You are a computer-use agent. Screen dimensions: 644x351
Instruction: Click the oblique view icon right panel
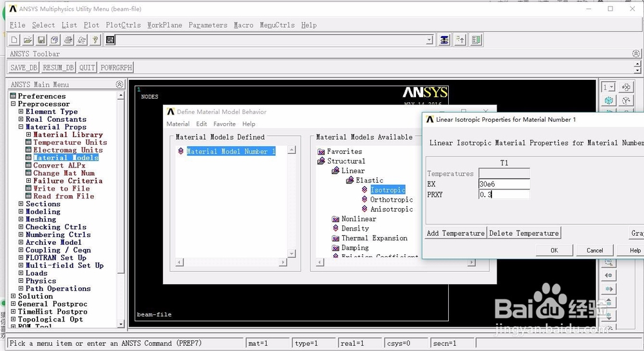pyautogui.click(x=626, y=100)
